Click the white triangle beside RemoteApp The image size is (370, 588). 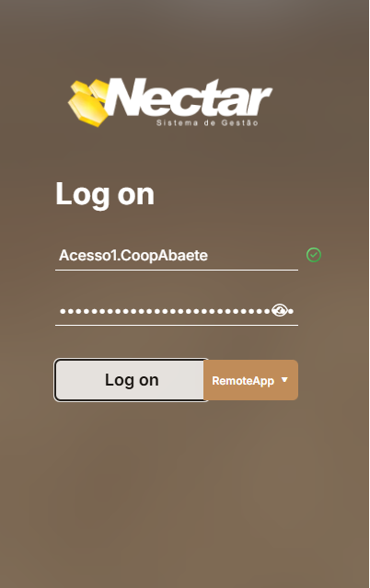tap(284, 380)
